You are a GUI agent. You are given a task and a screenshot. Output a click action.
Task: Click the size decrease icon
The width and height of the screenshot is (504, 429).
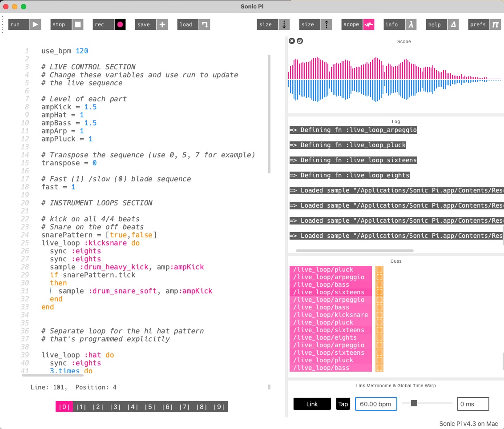click(x=284, y=24)
